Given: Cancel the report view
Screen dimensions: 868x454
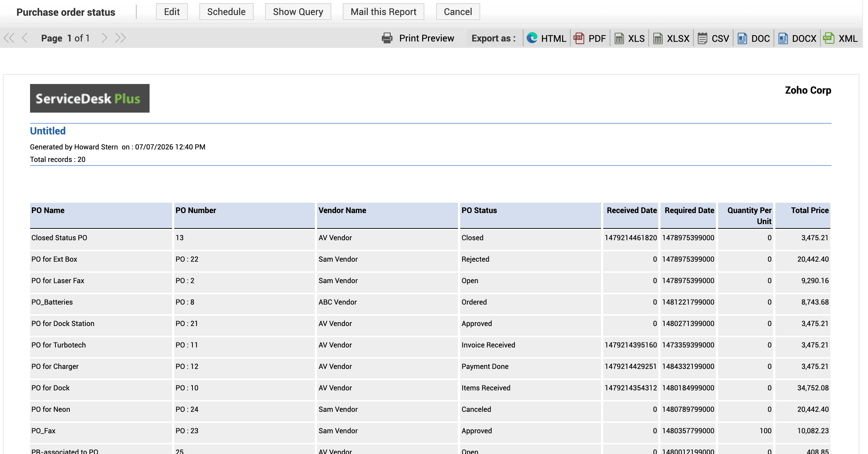Looking at the screenshot, I should click(x=458, y=12).
